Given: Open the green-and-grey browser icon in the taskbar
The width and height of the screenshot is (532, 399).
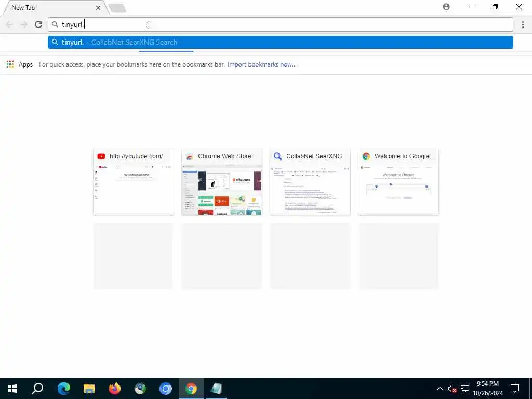Looking at the screenshot, I should [x=140, y=389].
